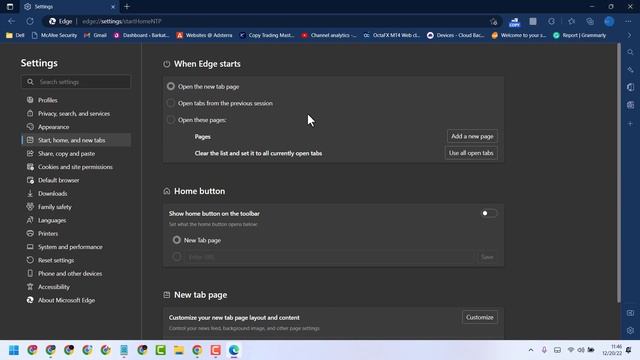
Task: Open extensions puzzle icon in toolbar
Action: 551,21
